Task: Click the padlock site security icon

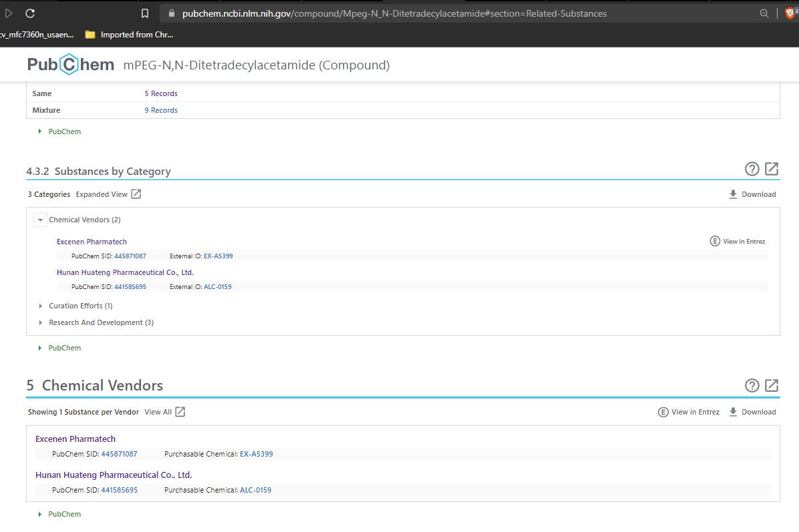Action: coord(171,14)
